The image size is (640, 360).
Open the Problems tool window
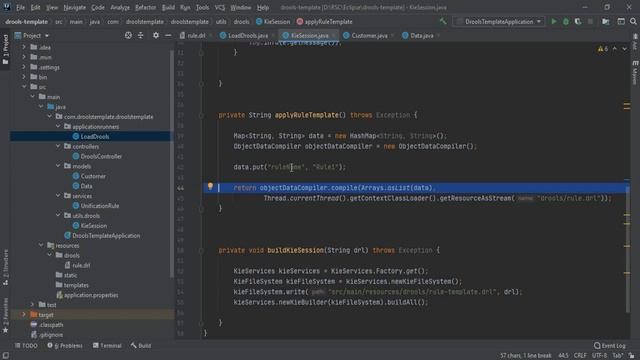point(64,346)
